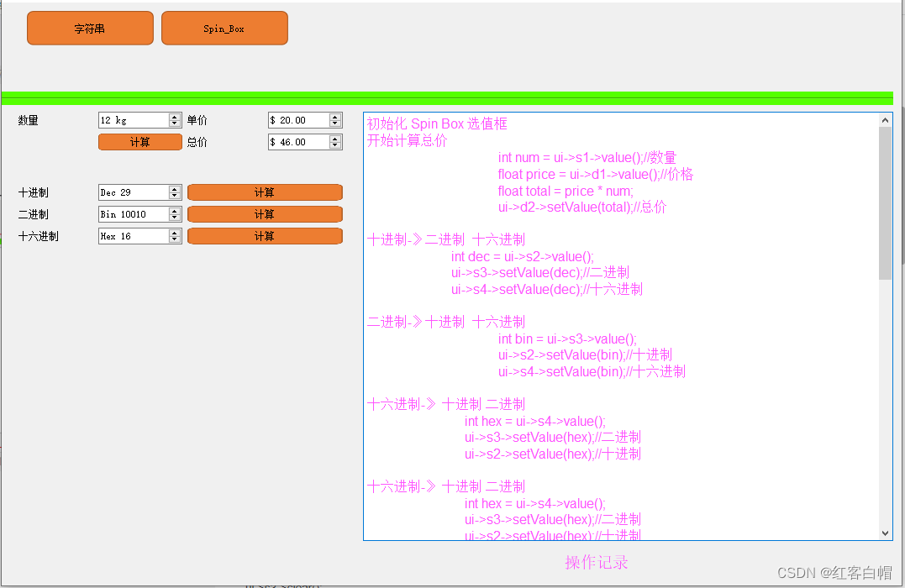Click the 单价 label
This screenshot has height=588, width=905.
pyautogui.click(x=197, y=120)
